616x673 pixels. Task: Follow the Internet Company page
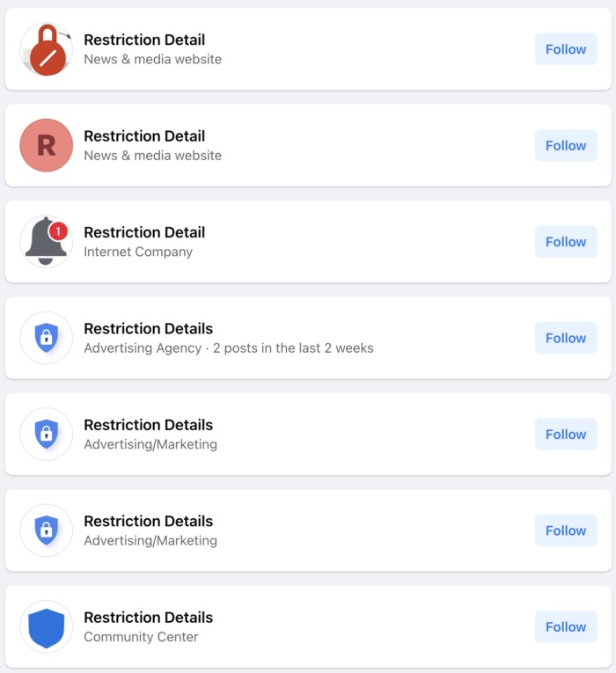click(565, 242)
